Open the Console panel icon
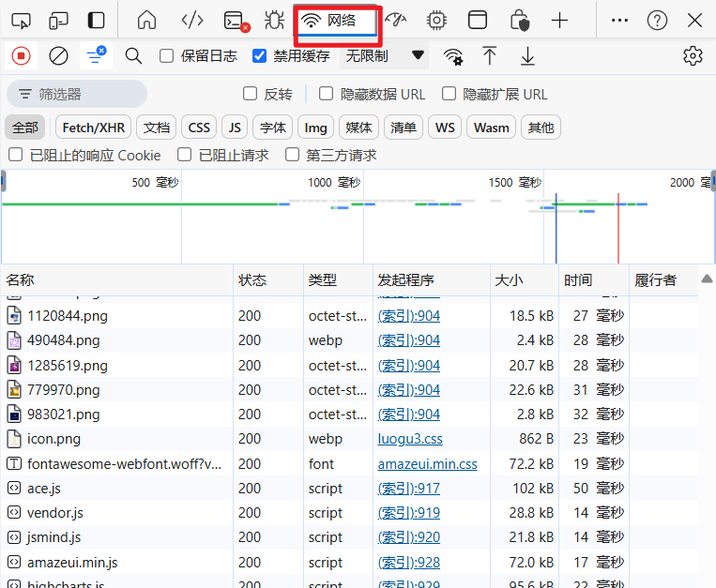Image resolution: width=716 pixels, height=588 pixels. coord(236,20)
